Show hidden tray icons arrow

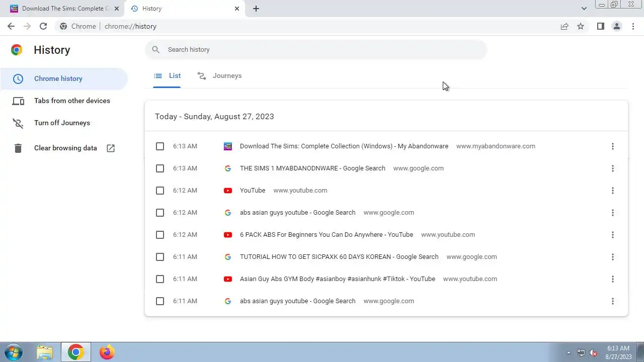(x=569, y=352)
